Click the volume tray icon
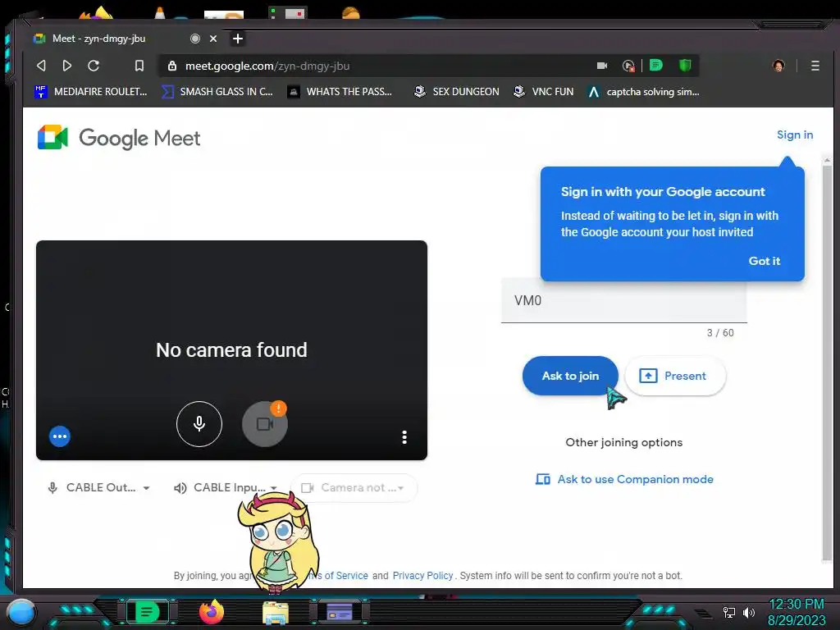Screen dimensions: 840x630 click(x=749, y=612)
